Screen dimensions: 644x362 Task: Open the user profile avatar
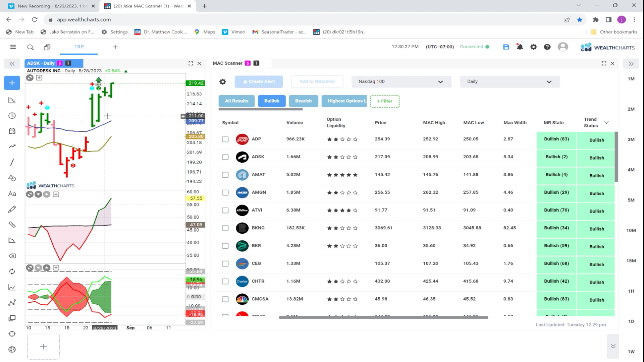click(x=563, y=47)
